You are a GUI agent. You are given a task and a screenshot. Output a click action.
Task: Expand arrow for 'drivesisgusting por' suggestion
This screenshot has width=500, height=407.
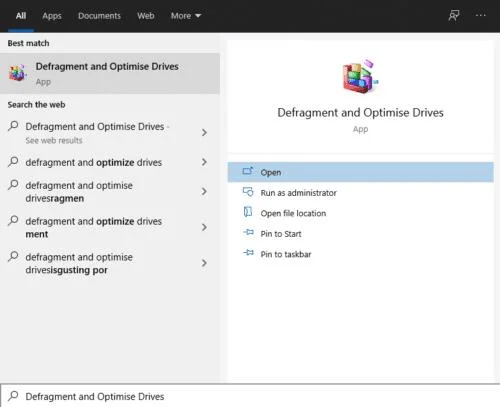pyautogui.click(x=204, y=263)
